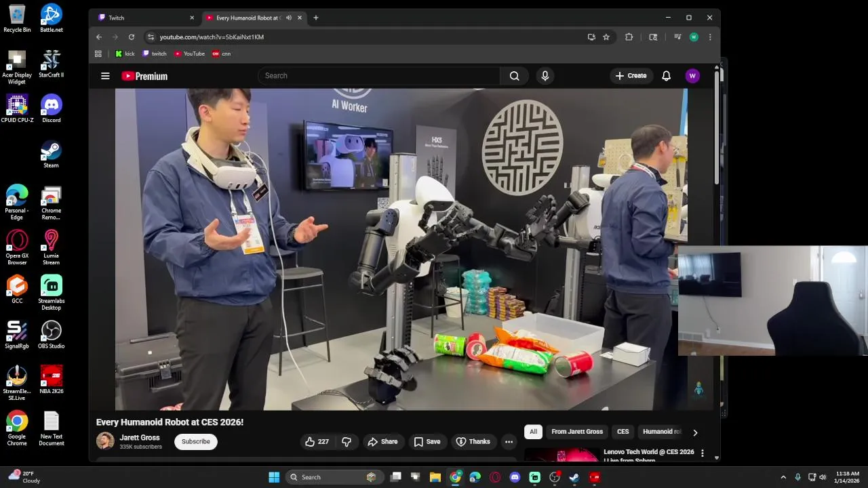Open YouTube notifications bell
Screen dimensions: 868x488
pyautogui.click(x=666, y=76)
